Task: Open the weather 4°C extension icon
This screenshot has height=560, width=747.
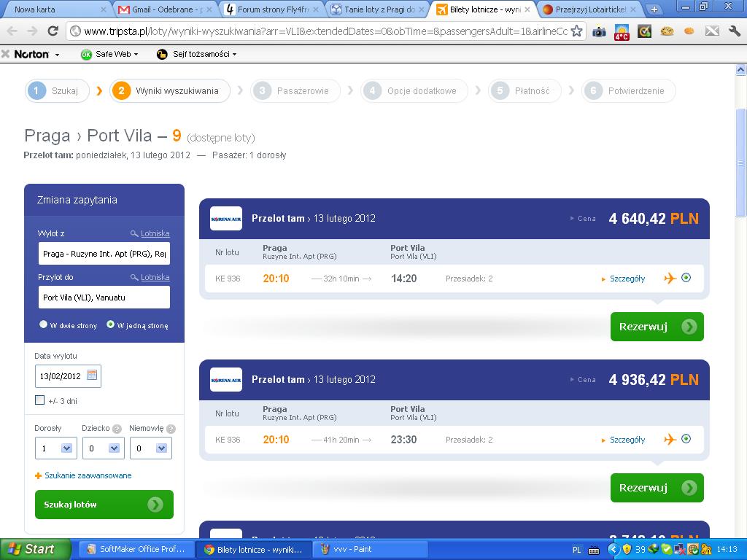Action: 622,31
